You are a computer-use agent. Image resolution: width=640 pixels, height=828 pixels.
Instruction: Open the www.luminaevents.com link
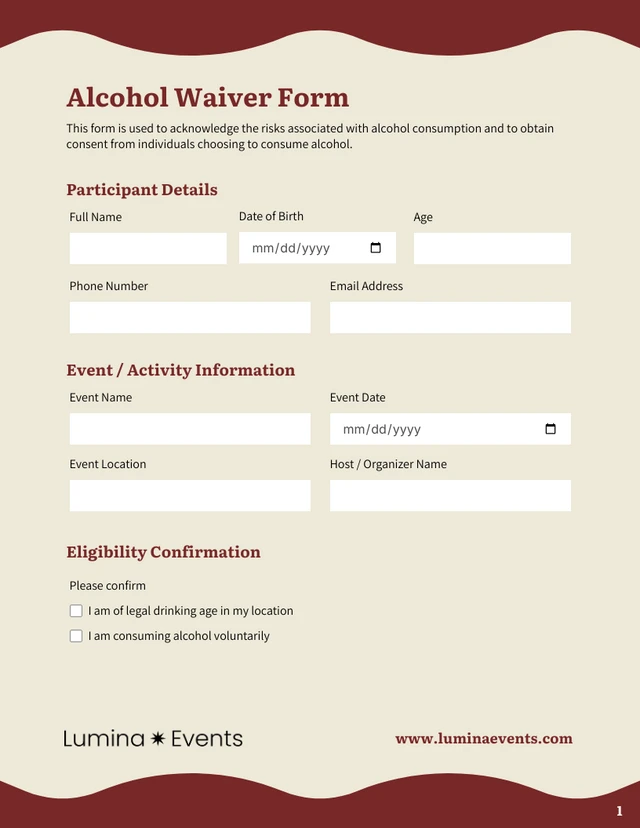(484, 739)
